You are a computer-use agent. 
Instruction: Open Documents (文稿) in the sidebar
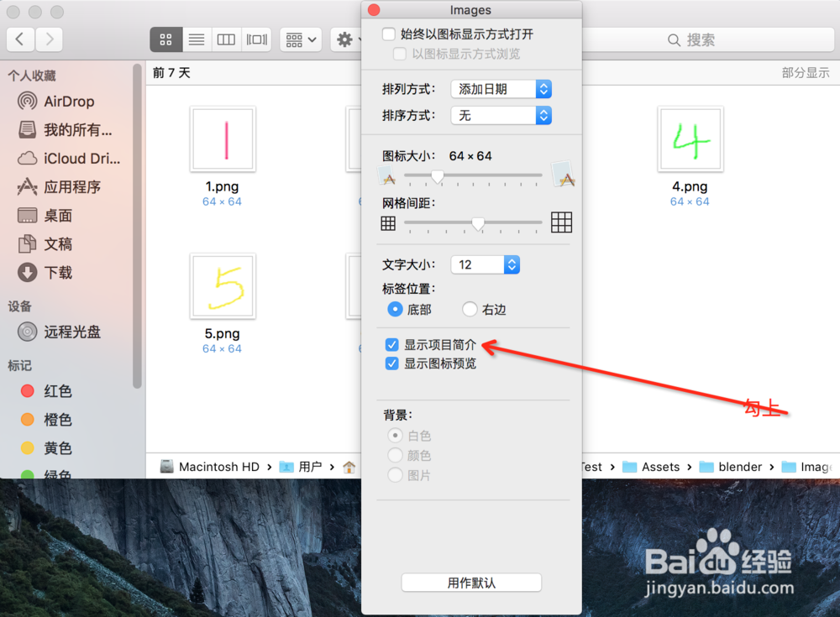(x=45, y=243)
